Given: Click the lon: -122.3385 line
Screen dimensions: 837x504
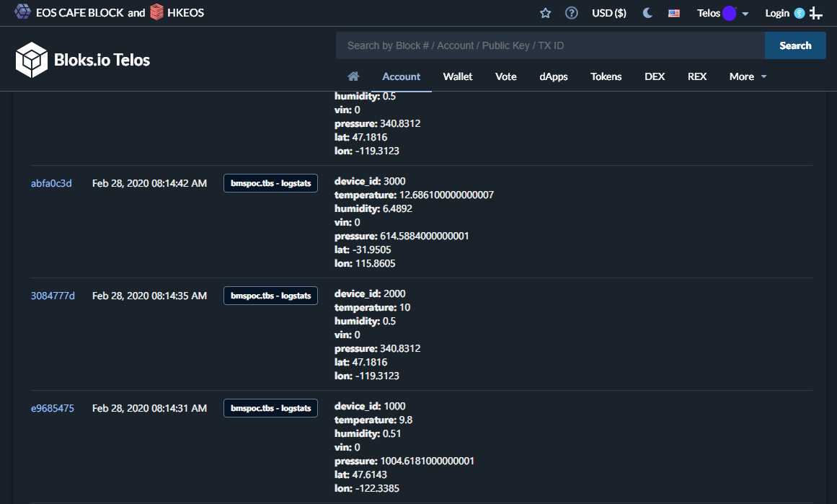Looking at the screenshot, I should pyautogui.click(x=367, y=489).
